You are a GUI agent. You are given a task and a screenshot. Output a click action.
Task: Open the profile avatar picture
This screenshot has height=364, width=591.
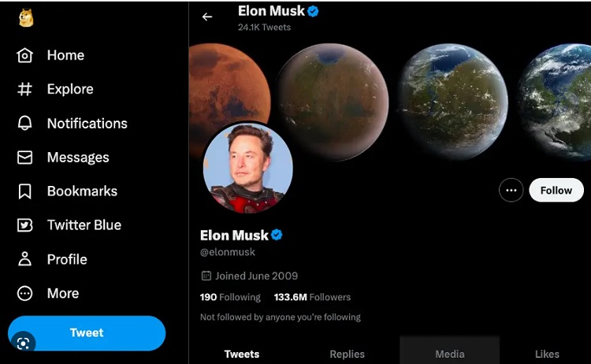tap(248, 168)
